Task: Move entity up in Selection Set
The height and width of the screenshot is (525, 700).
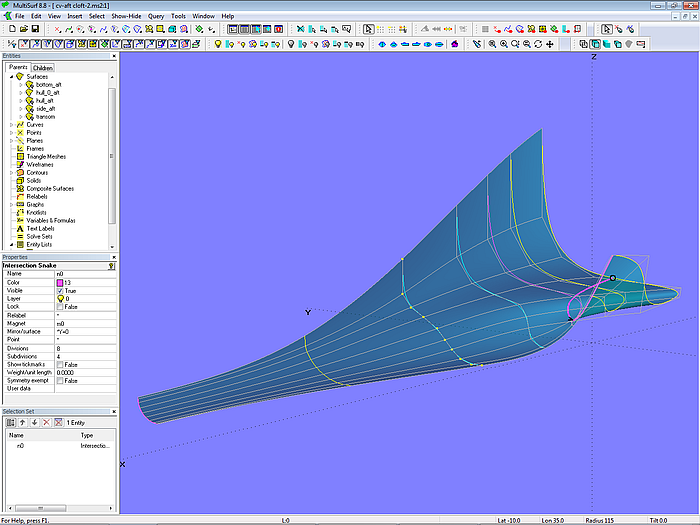Action: tap(22, 423)
